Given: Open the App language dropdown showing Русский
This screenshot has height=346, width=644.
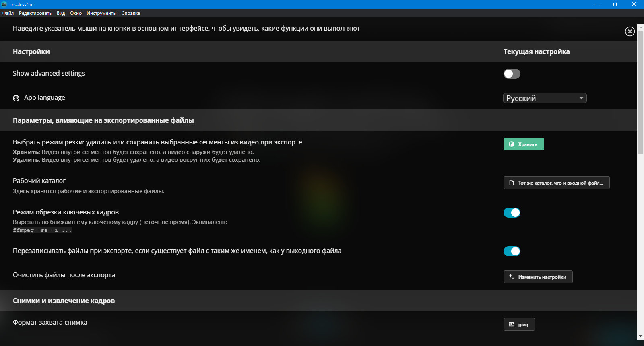Looking at the screenshot, I should [x=545, y=98].
